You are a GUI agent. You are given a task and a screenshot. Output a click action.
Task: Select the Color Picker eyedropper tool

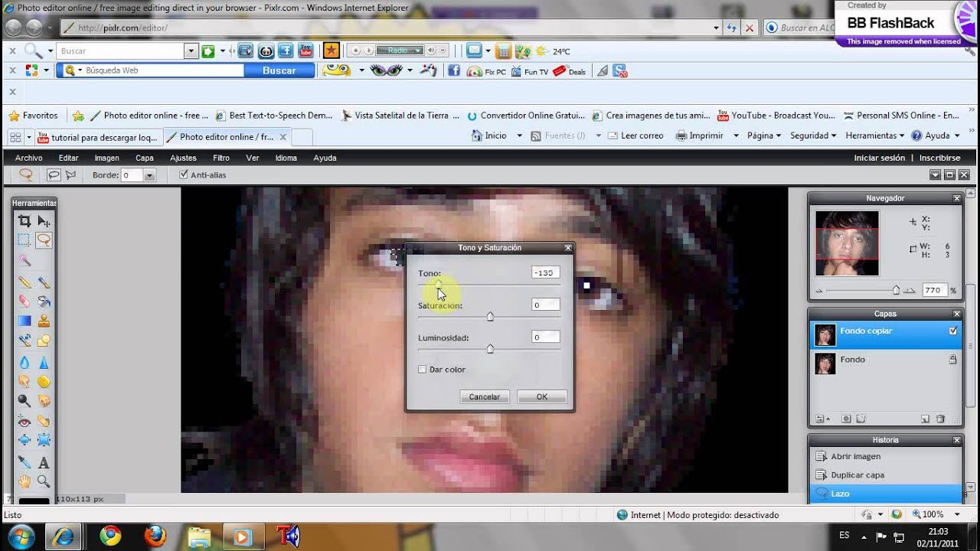click(24, 462)
